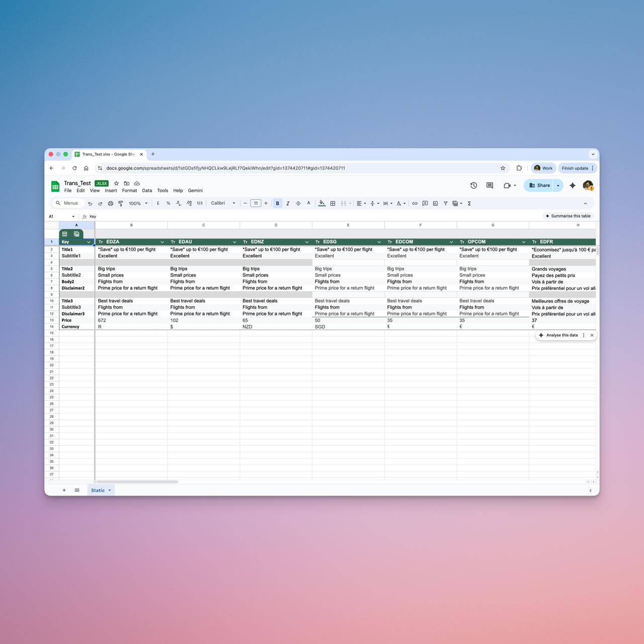Select the Static sheet tab

click(98, 490)
